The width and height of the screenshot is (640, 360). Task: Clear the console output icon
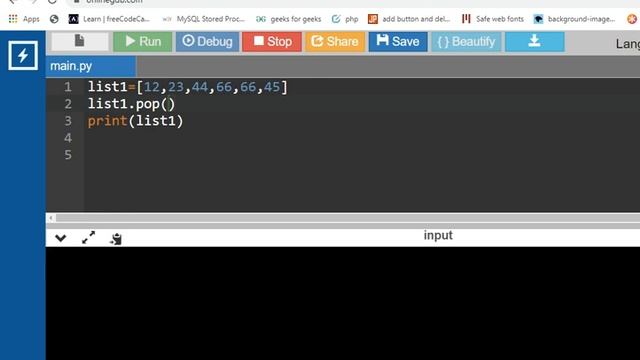coord(116,239)
